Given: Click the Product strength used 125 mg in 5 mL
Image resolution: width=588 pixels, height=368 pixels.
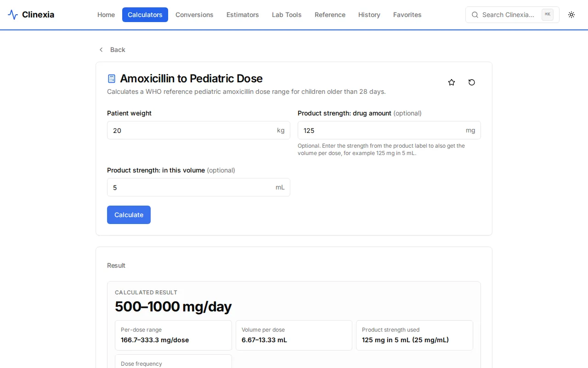Looking at the screenshot, I should click(x=405, y=340).
